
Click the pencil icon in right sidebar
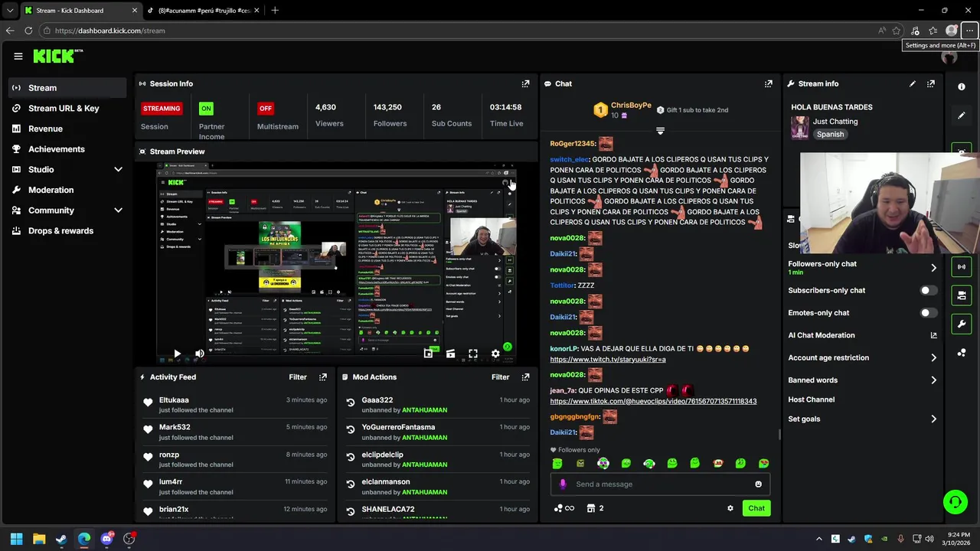tap(962, 116)
